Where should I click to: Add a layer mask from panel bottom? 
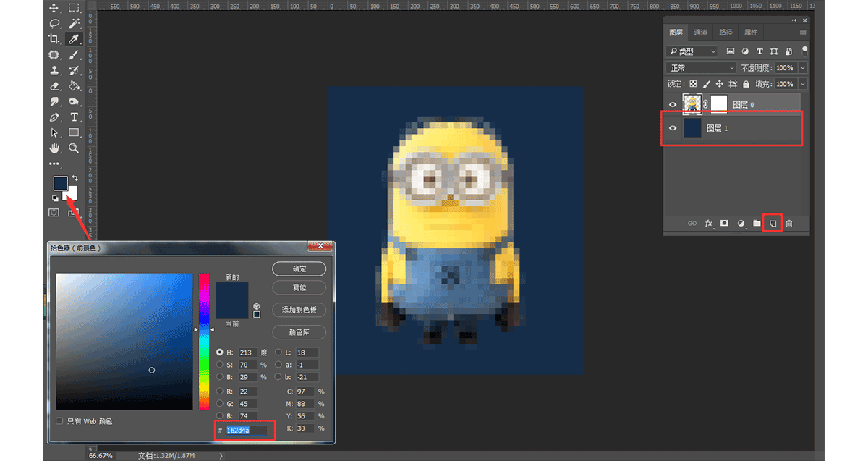(724, 224)
